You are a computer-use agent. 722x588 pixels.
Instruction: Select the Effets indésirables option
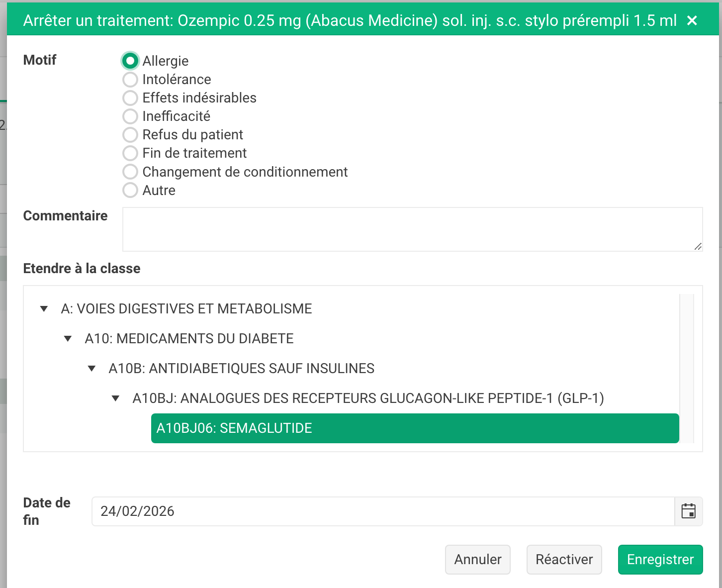click(x=130, y=98)
